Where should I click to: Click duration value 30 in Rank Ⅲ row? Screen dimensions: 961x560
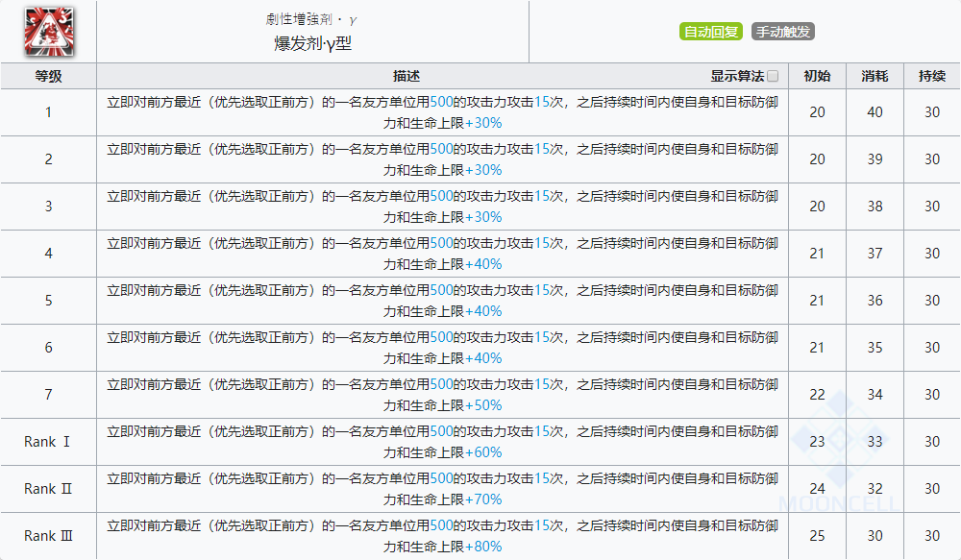(x=932, y=536)
